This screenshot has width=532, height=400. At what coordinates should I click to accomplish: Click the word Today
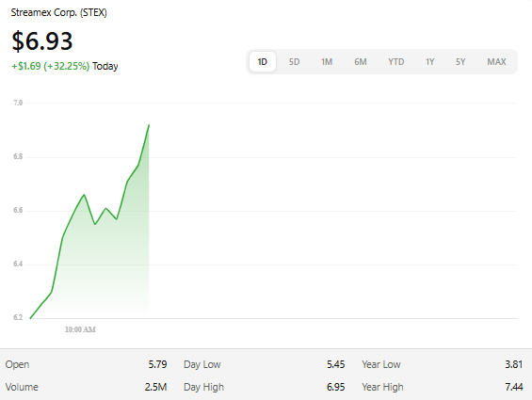[x=105, y=66]
